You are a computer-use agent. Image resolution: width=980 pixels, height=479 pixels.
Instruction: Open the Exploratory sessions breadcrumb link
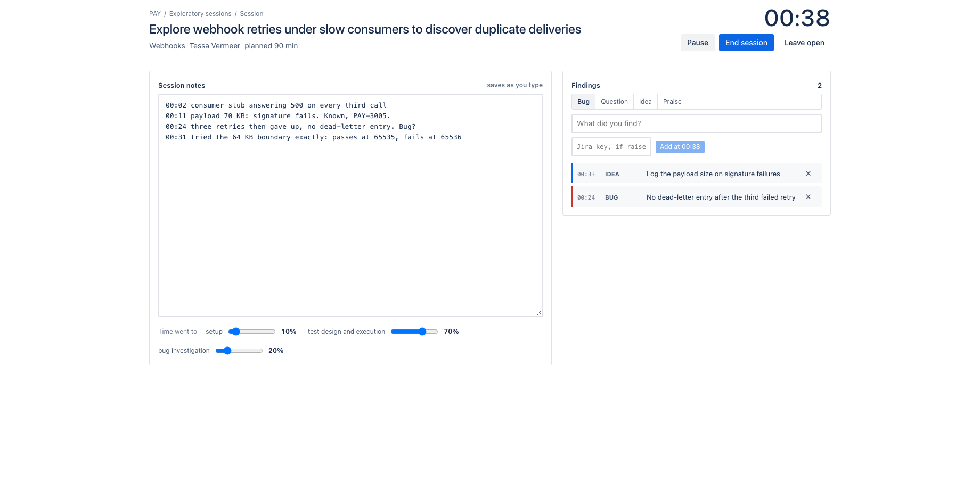tap(200, 14)
